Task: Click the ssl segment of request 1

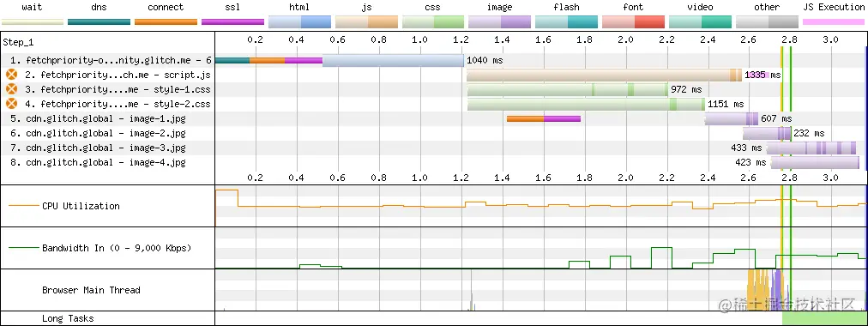Action: pos(304,60)
